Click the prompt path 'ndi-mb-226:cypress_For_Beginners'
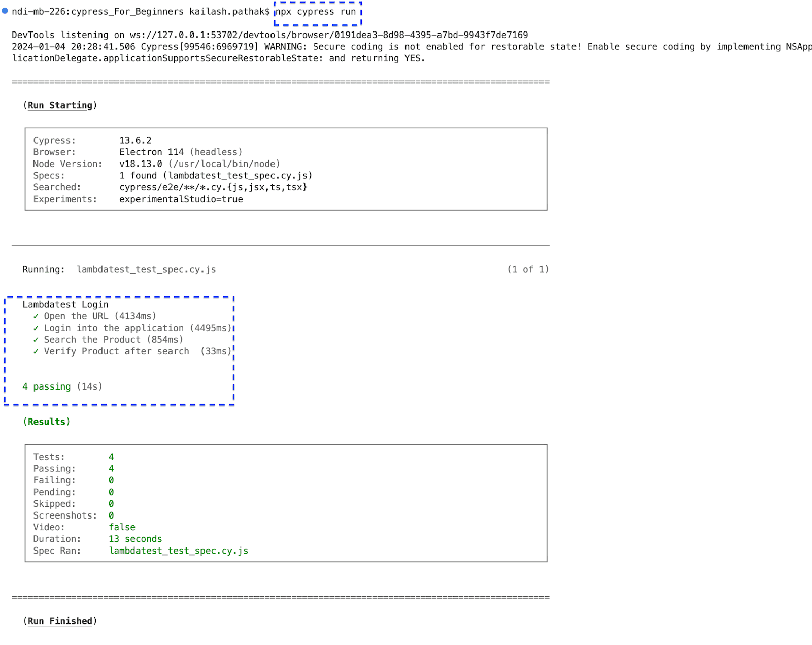The height and width of the screenshot is (645, 812). pyautogui.click(x=98, y=12)
